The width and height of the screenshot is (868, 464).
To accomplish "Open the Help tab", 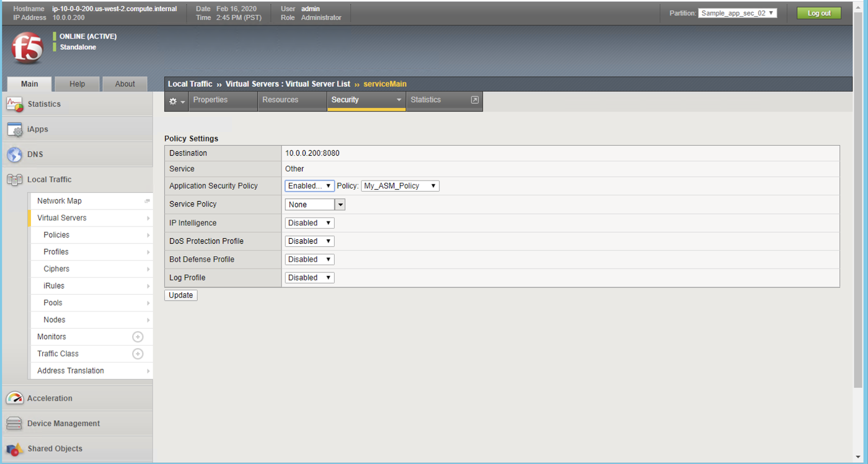I will [x=77, y=84].
